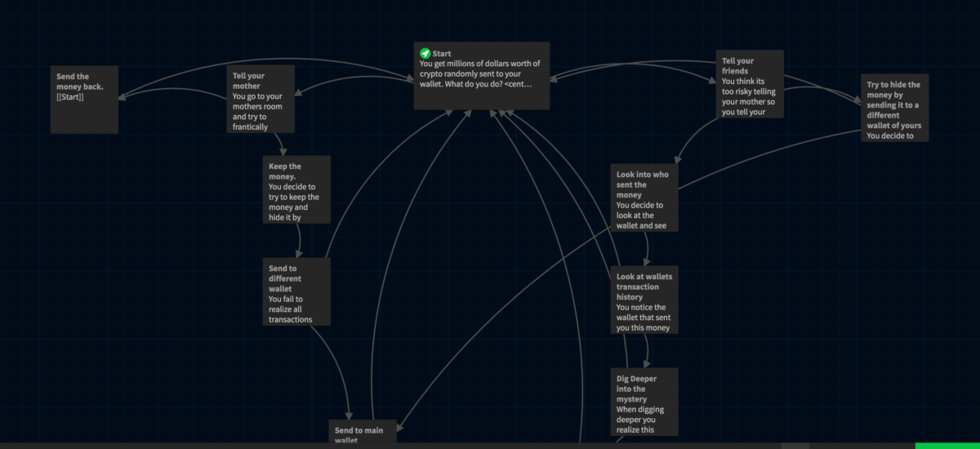980x449 pixels.
Task: Click 'You decide to try to keep' text
Action: pos(293,202)
